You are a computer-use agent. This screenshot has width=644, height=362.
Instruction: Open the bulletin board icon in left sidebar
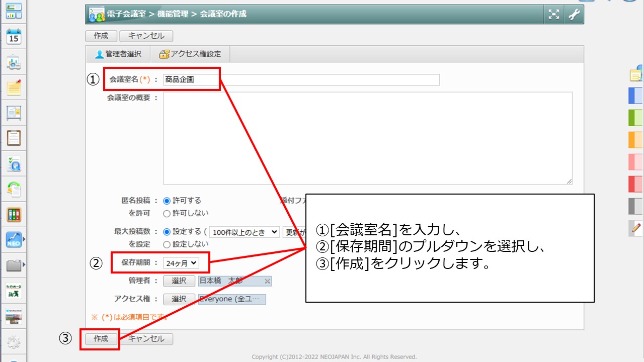[x=14, y=113]
